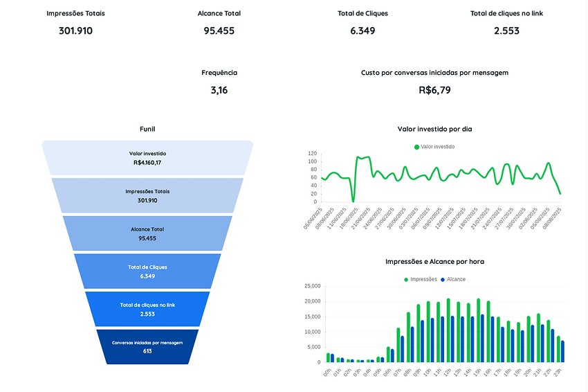Image resolution: width=588 pixels, height=392 pixels.
Task: Click the 05/06/2025 date axis label
Action: [313, 218]
